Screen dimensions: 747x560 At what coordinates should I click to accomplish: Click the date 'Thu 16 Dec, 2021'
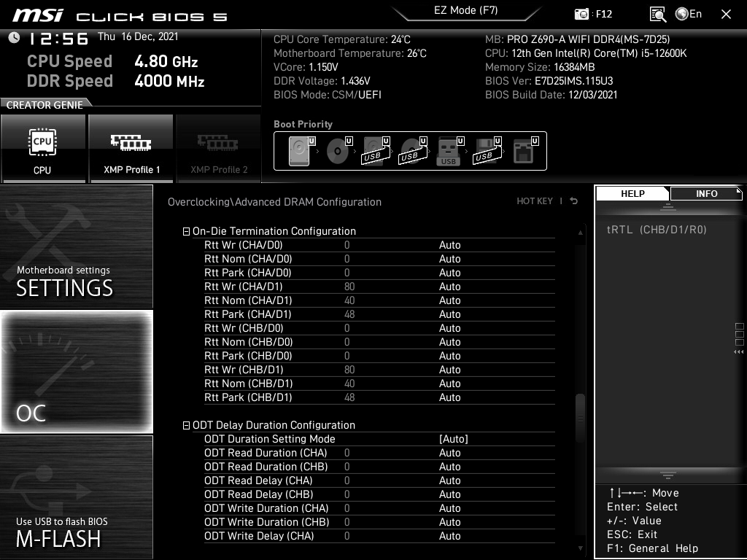(x=138, y=36)
